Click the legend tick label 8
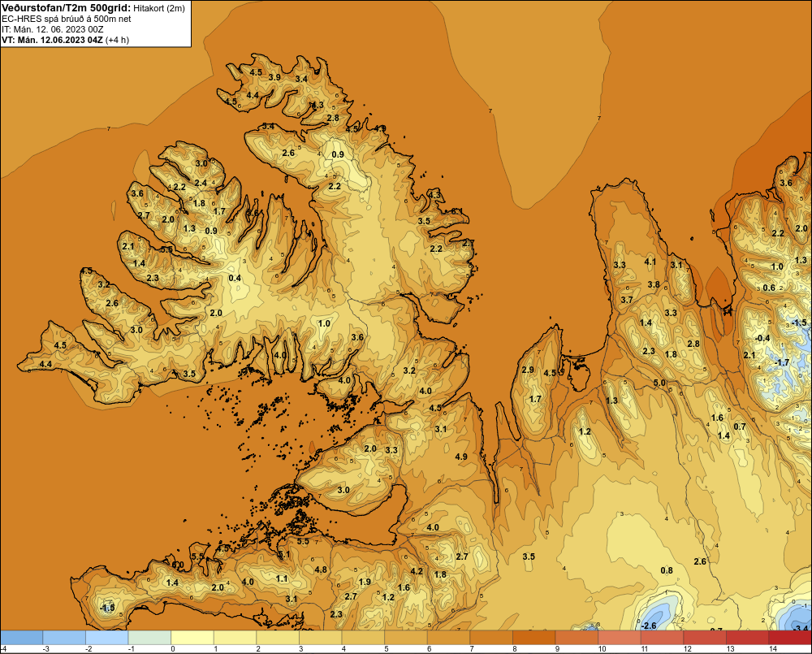Image resolution: width=812 pixels, height=654 pixels. 515,649
